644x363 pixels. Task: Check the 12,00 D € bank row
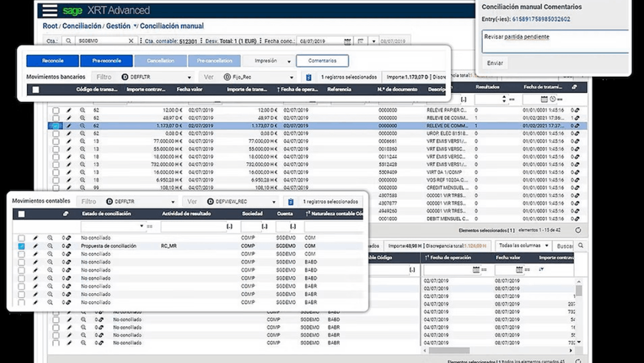56,110
